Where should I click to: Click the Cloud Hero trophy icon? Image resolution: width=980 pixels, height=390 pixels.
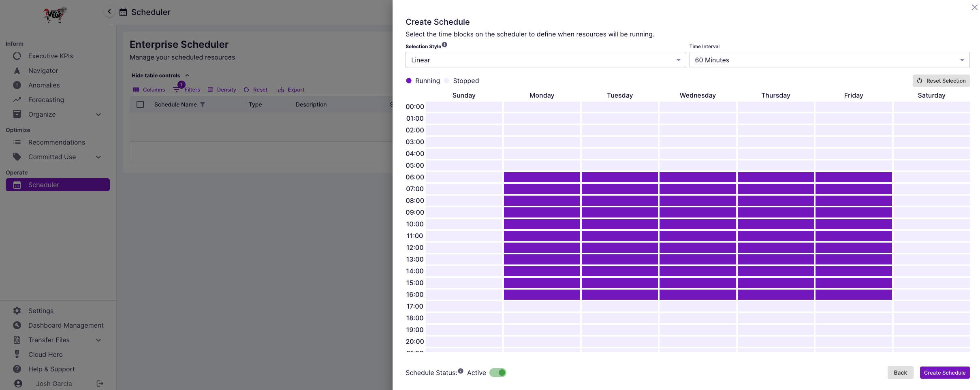[x=17, y=354]
